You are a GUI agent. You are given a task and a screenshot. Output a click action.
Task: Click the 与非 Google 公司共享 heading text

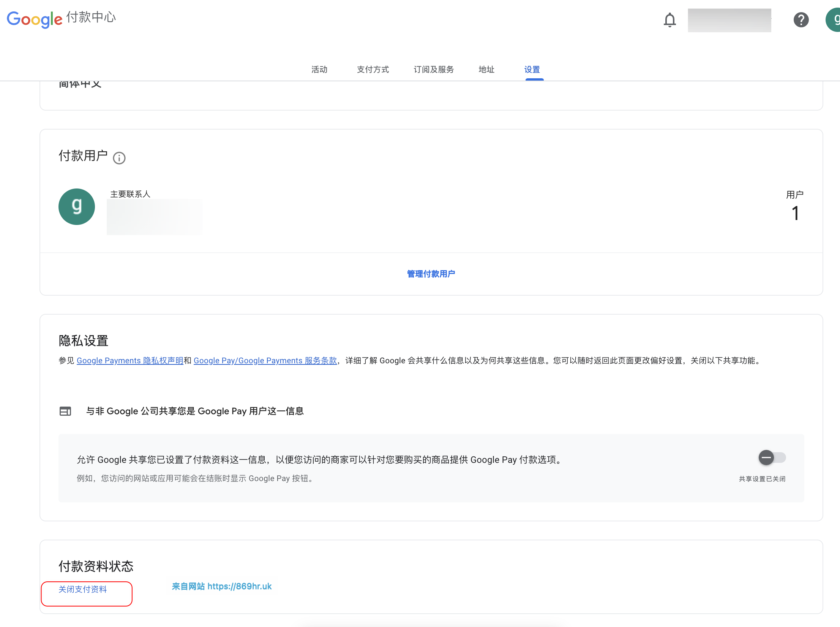[195, 411]
